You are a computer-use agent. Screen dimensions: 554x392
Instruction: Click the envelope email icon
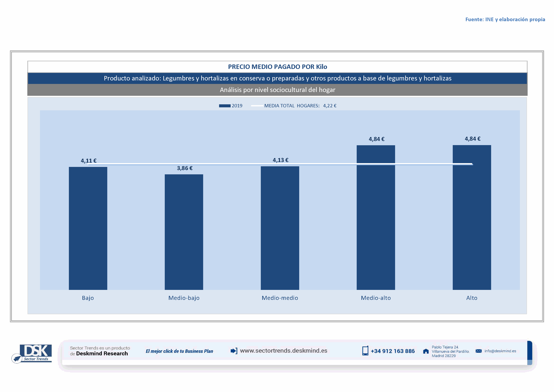478,351
